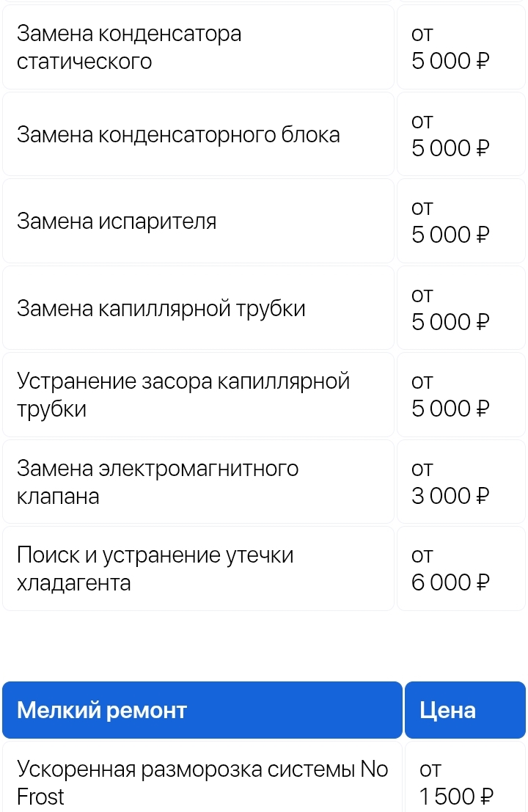Screen dimensions: 528x812
Task: Select the 'Замена конденсаторного блока' service
Action: point(198,135)
